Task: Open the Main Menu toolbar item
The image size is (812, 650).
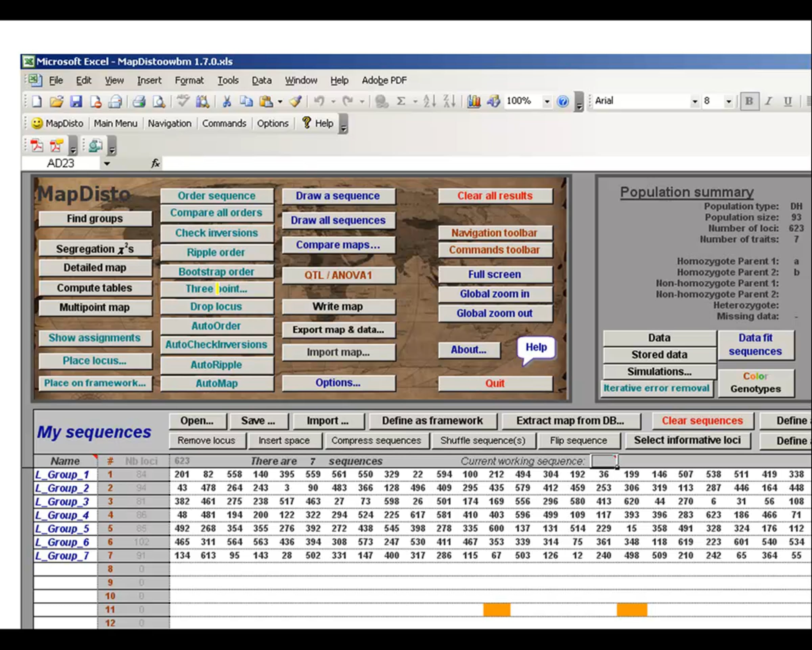Action: coord(115,123)
